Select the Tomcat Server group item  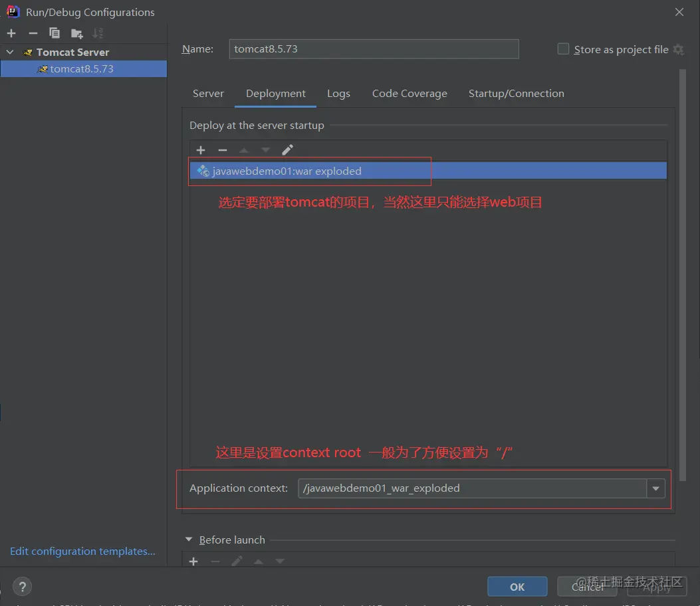click(x=72, y=52)
